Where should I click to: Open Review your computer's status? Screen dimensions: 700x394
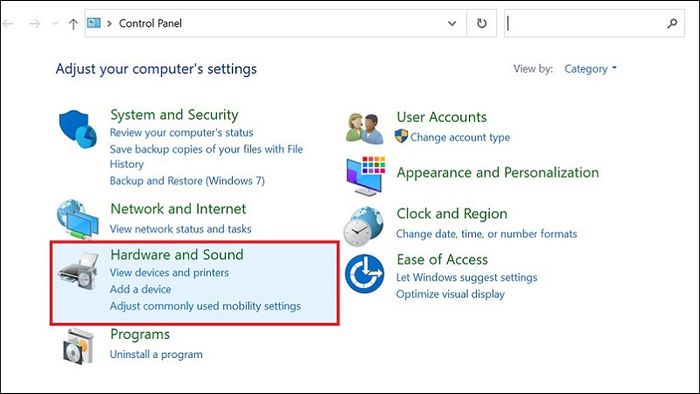[182, 133]
